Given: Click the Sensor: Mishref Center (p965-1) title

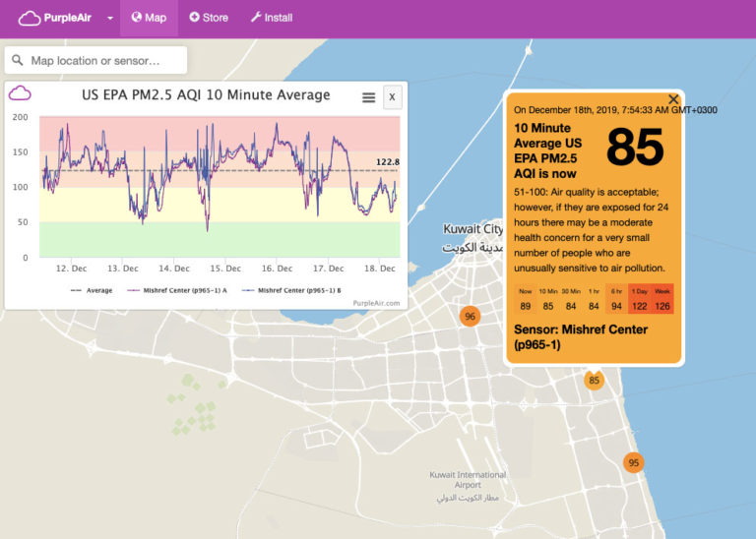Looking at the screenshot, I should coord(581,336).
